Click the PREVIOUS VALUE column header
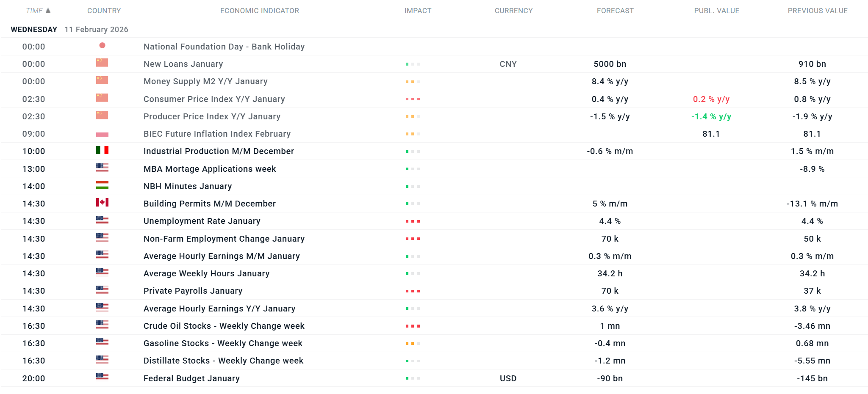This screenshot has height=394, width=868. tap(817, 11)
